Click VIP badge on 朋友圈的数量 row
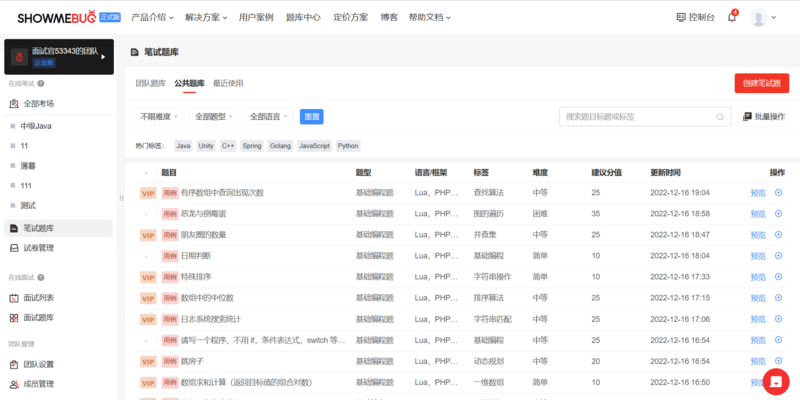The width and height of the screenshot is (800, 400). click(x=148, y=235)
